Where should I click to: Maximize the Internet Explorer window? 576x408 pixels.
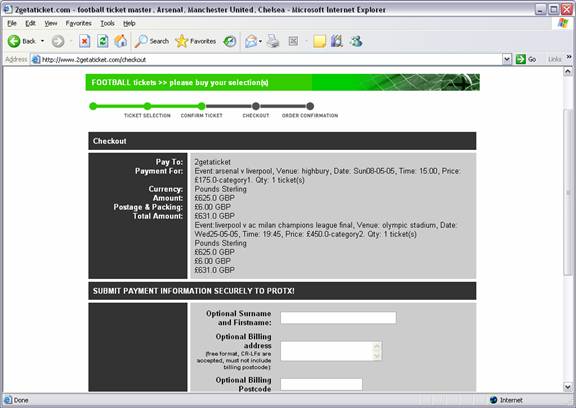click(554, 10)
